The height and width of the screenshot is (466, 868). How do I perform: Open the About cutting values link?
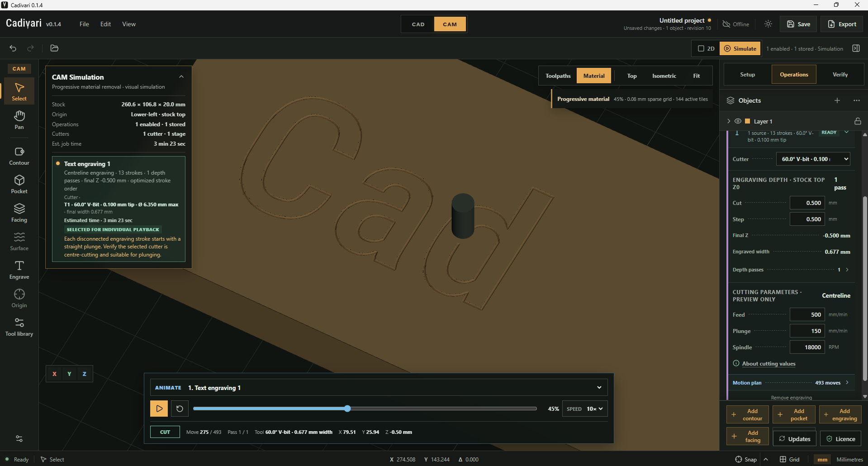point(768,364)
